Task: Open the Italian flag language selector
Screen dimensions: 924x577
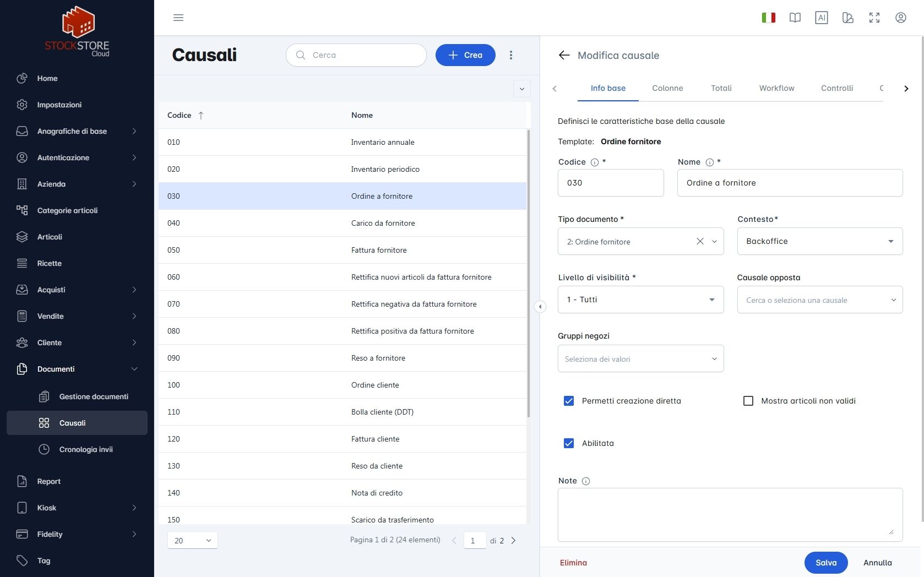Action: click(x=769, y=18)
